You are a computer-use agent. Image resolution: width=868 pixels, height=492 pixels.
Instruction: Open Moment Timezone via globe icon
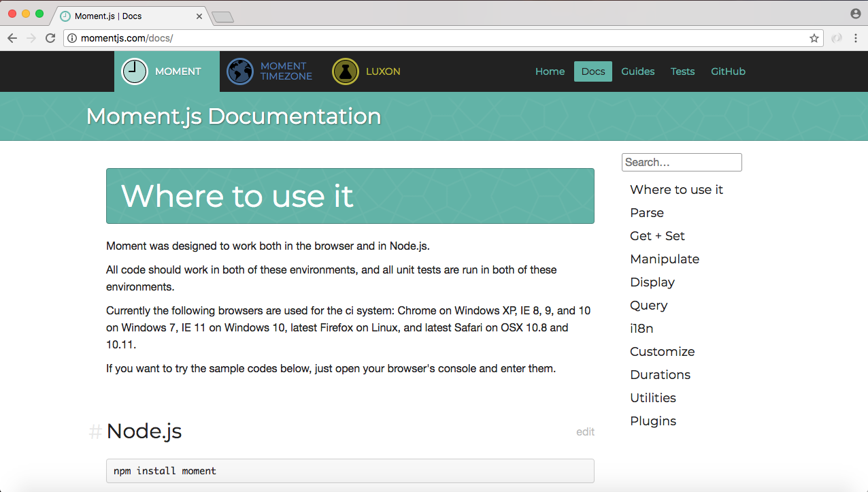(x=240, y=71)
